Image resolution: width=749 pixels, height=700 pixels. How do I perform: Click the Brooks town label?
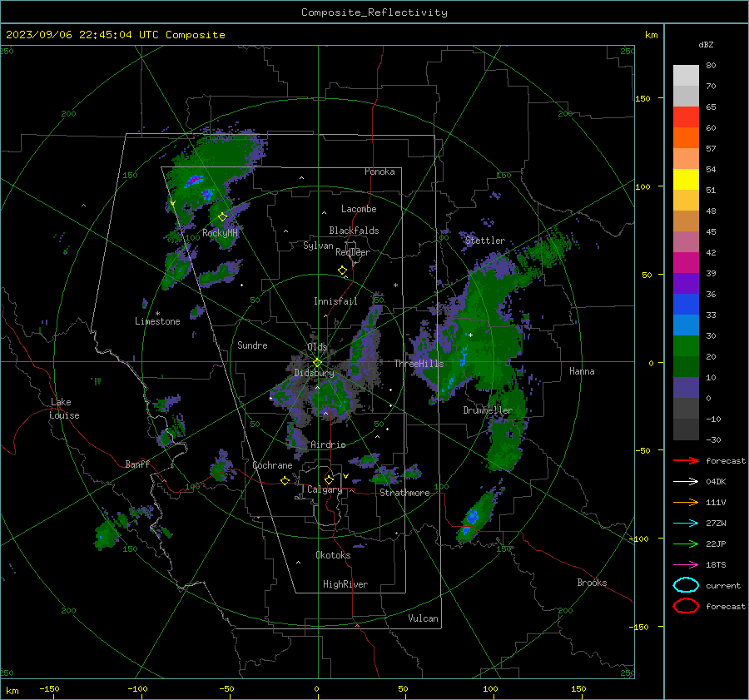592,583
